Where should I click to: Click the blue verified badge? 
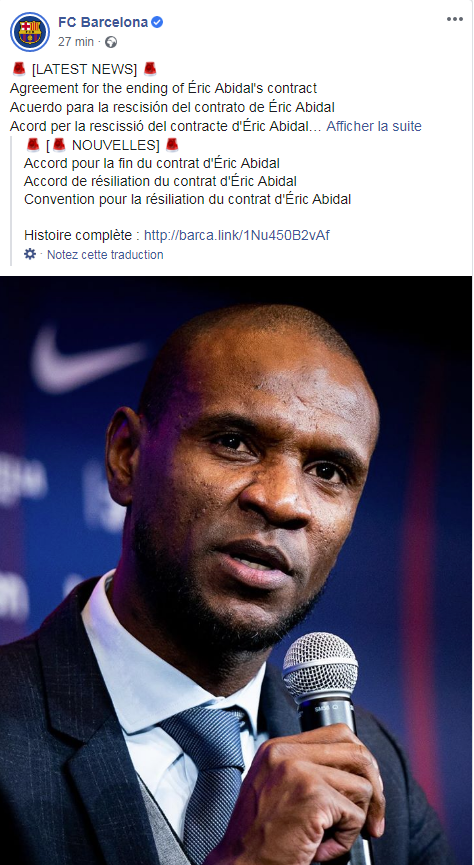(x=157, y=22)
